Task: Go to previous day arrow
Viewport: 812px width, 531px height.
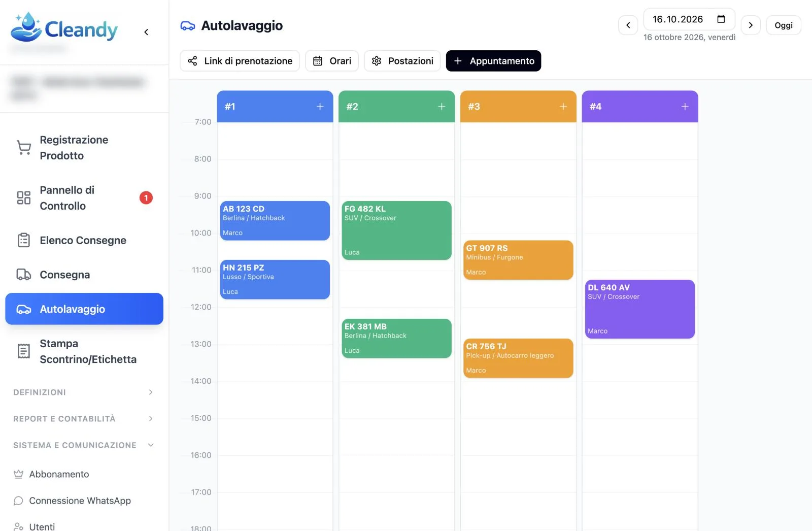Action: click(628, 25)
